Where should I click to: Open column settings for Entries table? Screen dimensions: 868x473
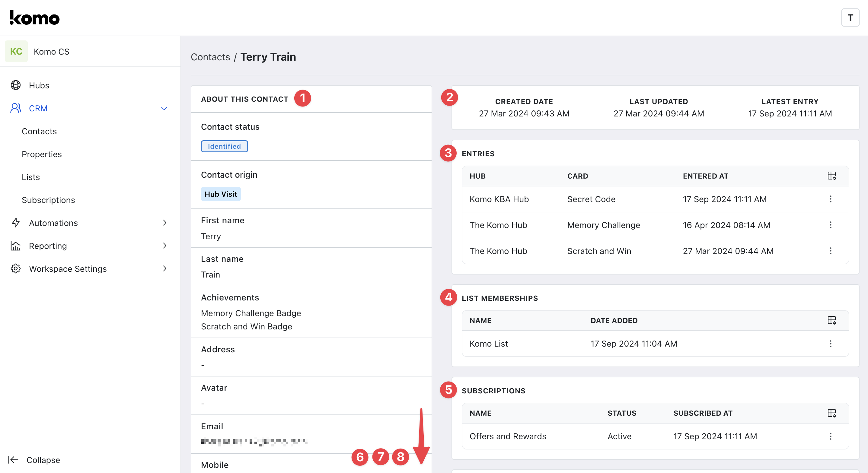click(x=831, y=176)
